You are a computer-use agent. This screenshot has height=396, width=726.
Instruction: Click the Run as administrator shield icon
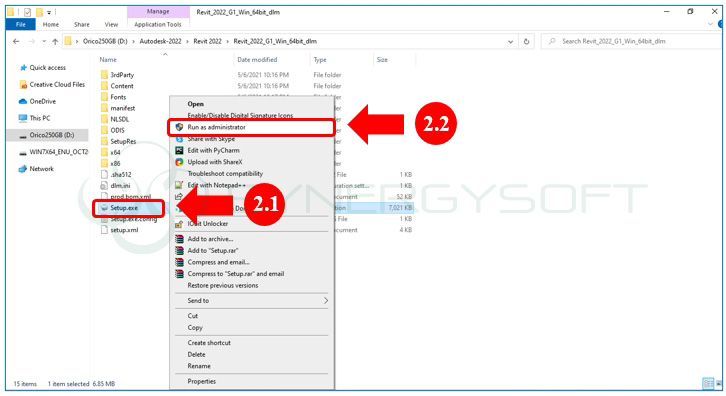179,127
